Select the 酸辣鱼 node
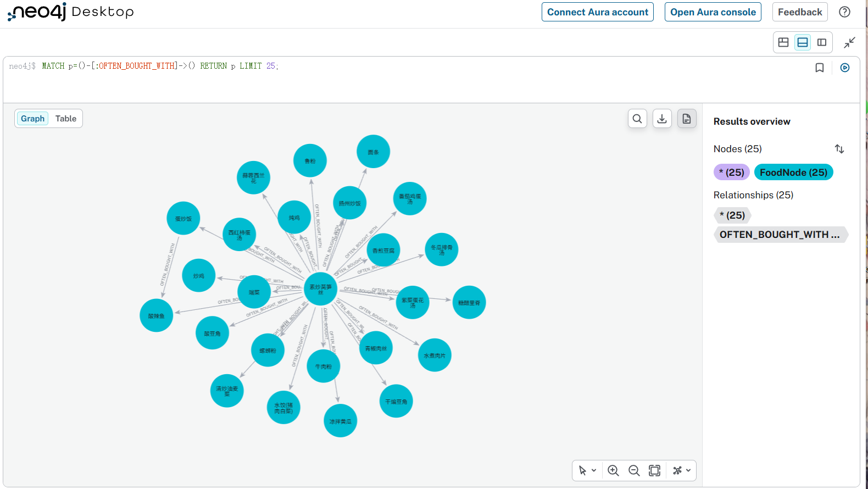The width and height of the screenshot is (868, 489). click(x=156, y=315)
